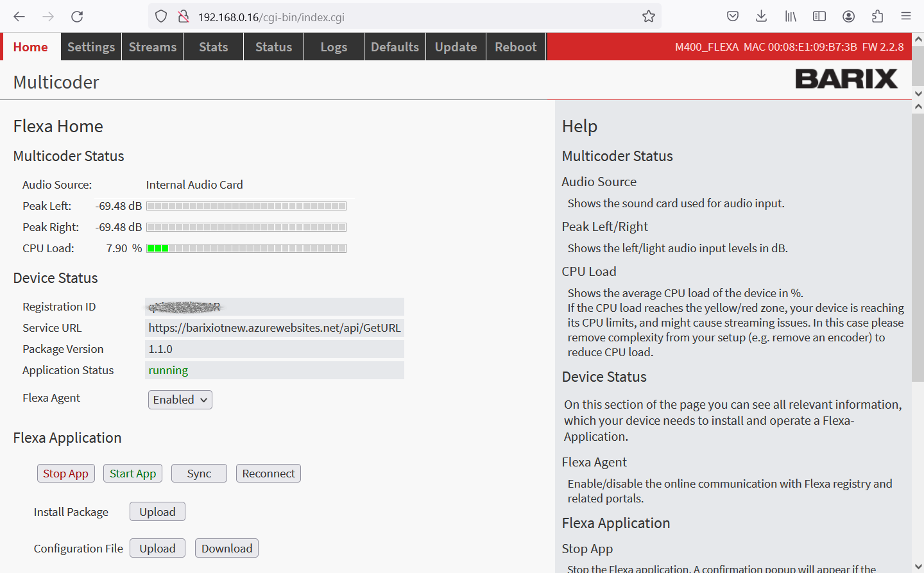Click the Service URL field

pyautogui.click(x=275, y=328)
